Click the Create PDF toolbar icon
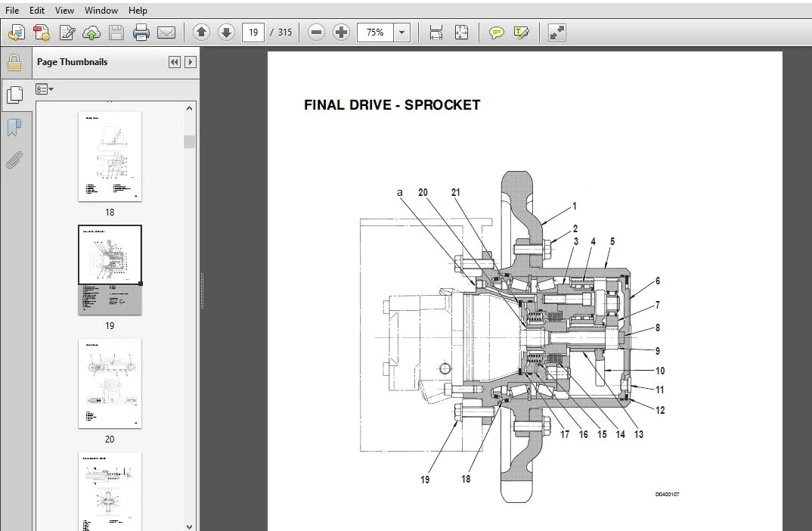This screenshot has width=812, height=531. pos(17,33)
